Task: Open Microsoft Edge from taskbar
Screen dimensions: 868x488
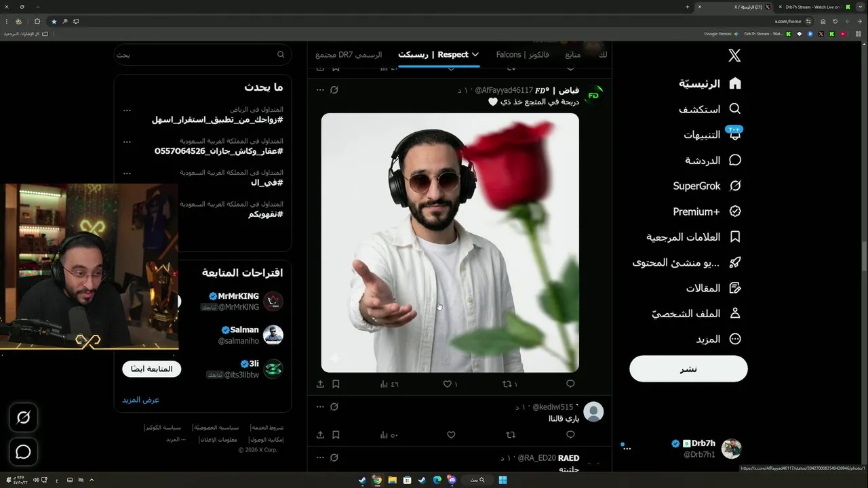Action: pyautogui.click(x=437, y=480)
